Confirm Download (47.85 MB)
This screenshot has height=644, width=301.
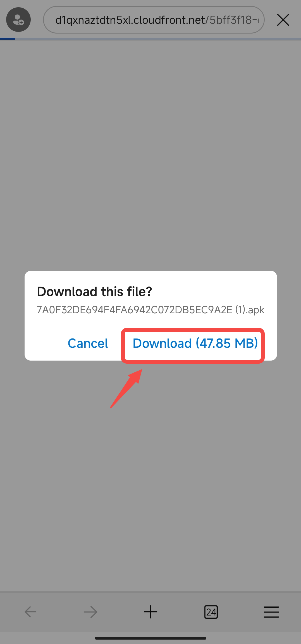[x=195, y=343]
